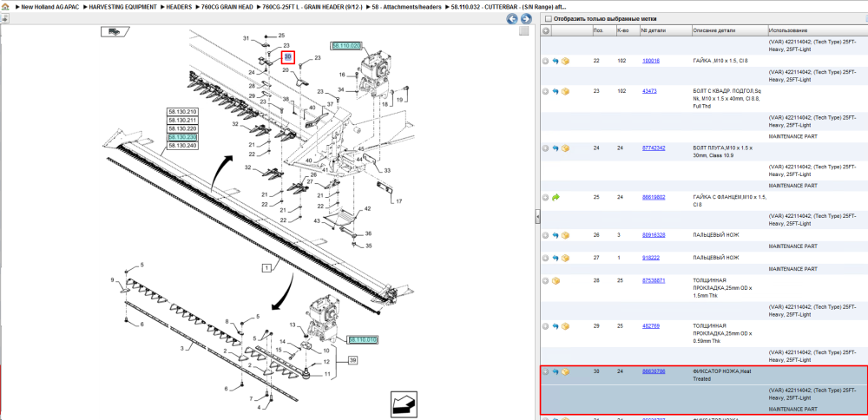The height and width of the screenshot is (420, 868).
Task: Click diagram reference 58.130.240
Action: (x=182, y=145)
